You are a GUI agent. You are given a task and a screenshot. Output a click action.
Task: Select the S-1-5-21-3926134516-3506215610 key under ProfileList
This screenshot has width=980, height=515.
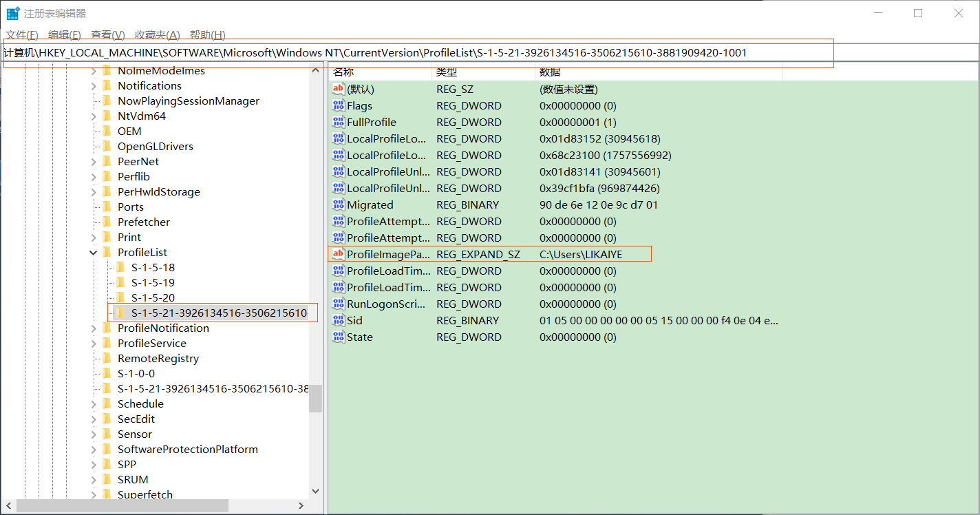(219, 313)
